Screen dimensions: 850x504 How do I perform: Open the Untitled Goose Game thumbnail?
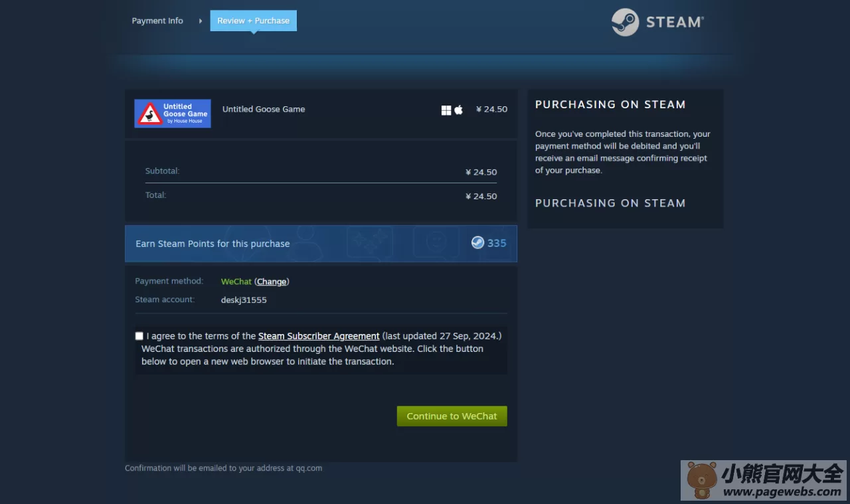(173, 114)
